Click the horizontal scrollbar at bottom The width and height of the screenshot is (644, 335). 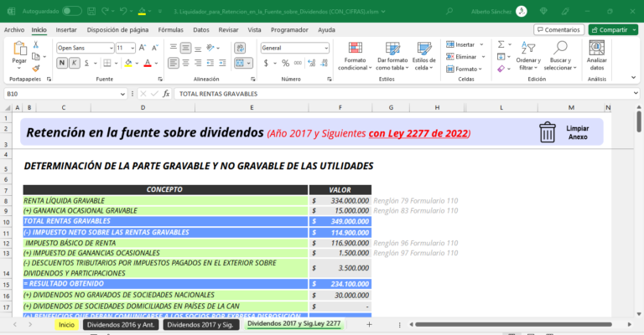513,324
